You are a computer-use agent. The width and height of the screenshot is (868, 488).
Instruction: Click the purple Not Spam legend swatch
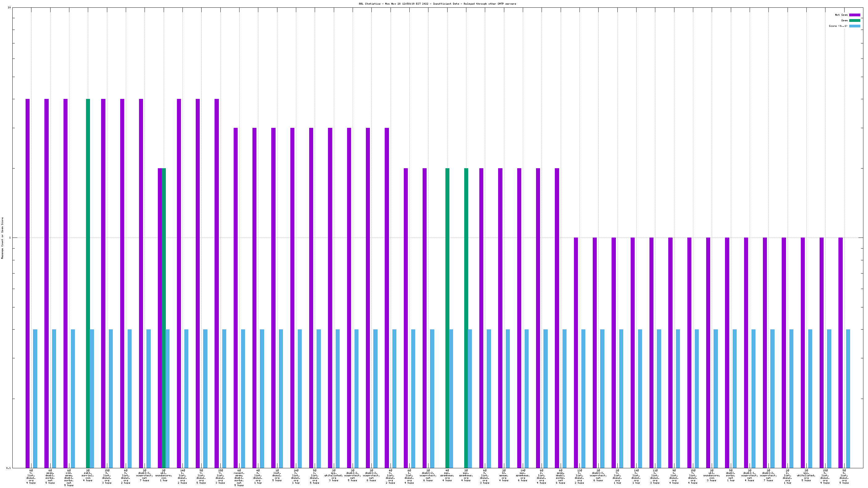click(x=854, y=15)
